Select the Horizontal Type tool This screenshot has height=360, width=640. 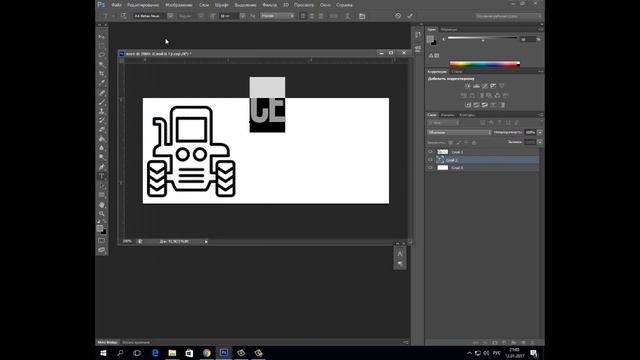pyautogui.click(x=102, y=176)
